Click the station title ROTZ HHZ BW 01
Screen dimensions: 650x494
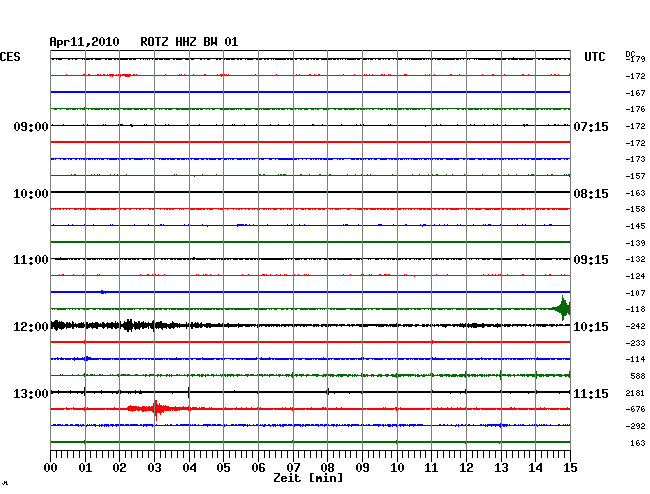click(189, 42)
